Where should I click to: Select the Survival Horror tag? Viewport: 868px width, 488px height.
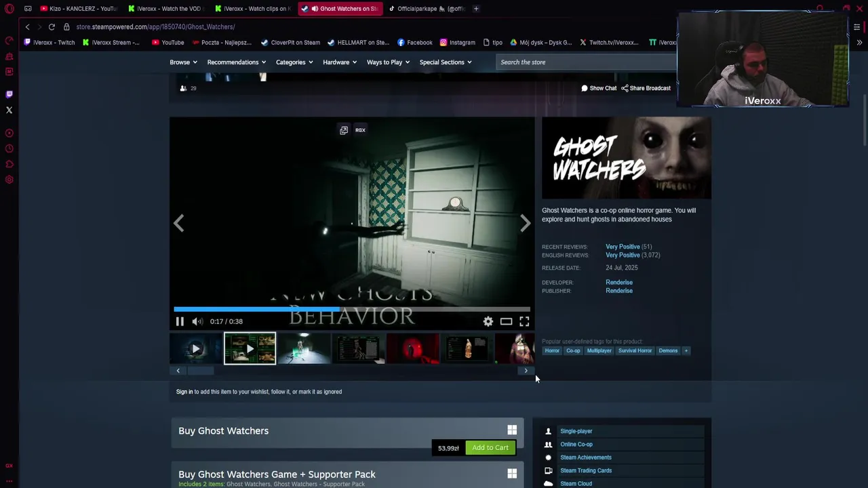[635, 350]
